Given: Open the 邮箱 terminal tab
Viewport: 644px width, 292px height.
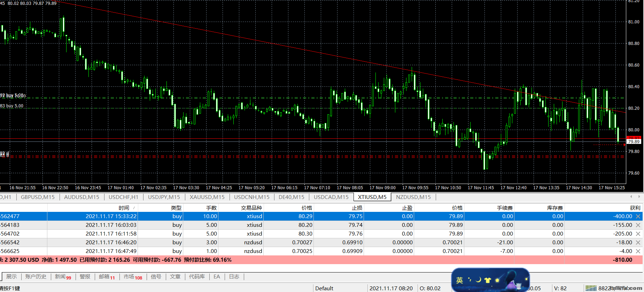Looking at the screenshot, I should point(107,277).
